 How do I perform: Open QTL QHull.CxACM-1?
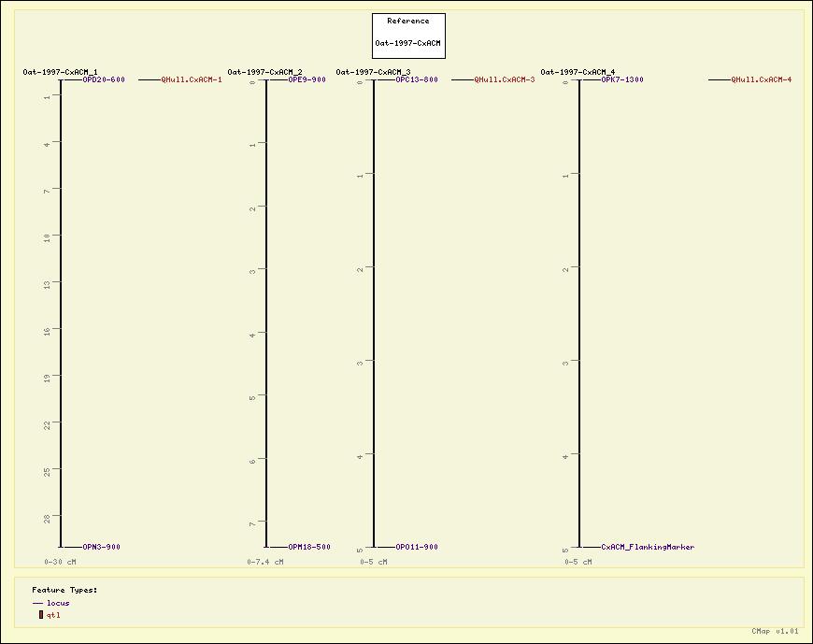192,80
